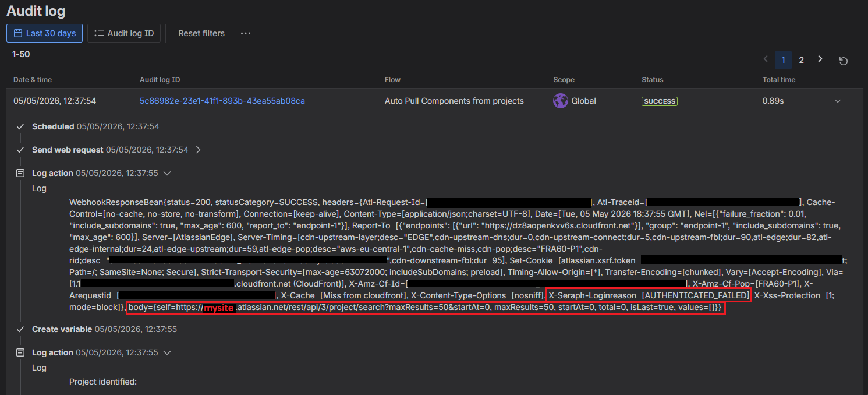Collapse the first Log action step

click(x=168, y=173)
